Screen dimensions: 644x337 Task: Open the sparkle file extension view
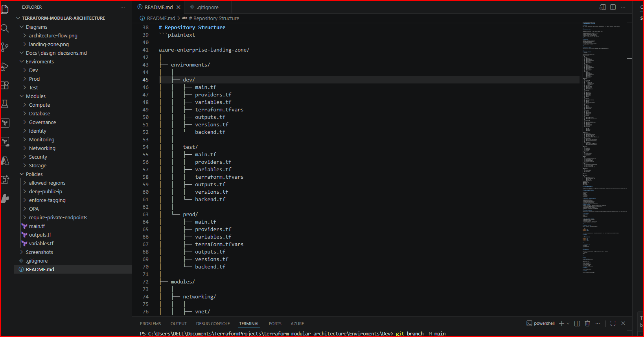[5, 180]
